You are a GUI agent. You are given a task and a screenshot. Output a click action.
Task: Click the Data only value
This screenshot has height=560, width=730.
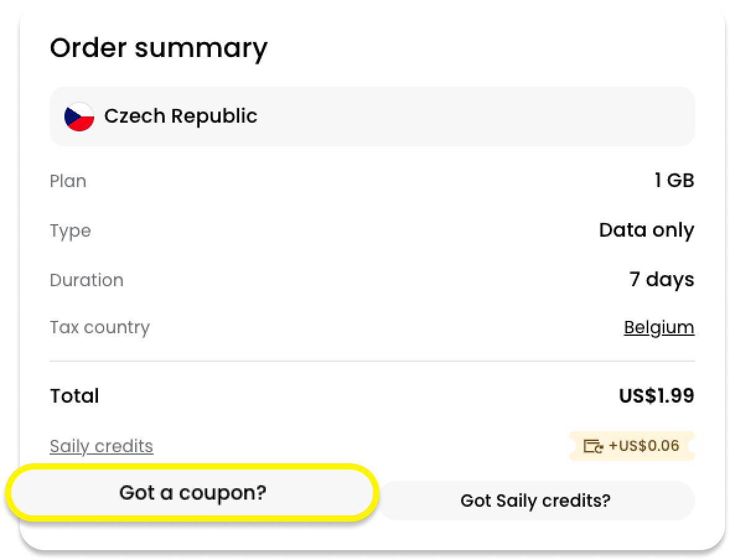click(646, 230)
